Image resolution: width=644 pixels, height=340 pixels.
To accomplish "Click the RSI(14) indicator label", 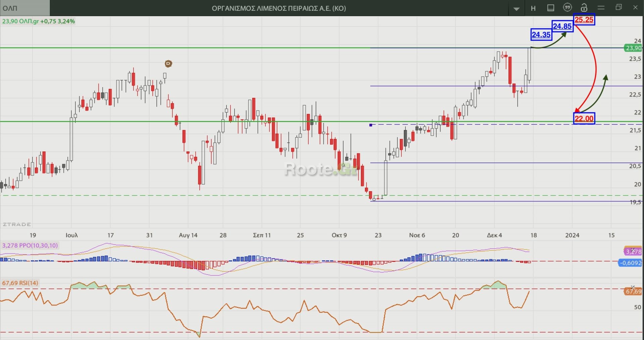I will tap(20, 283).
